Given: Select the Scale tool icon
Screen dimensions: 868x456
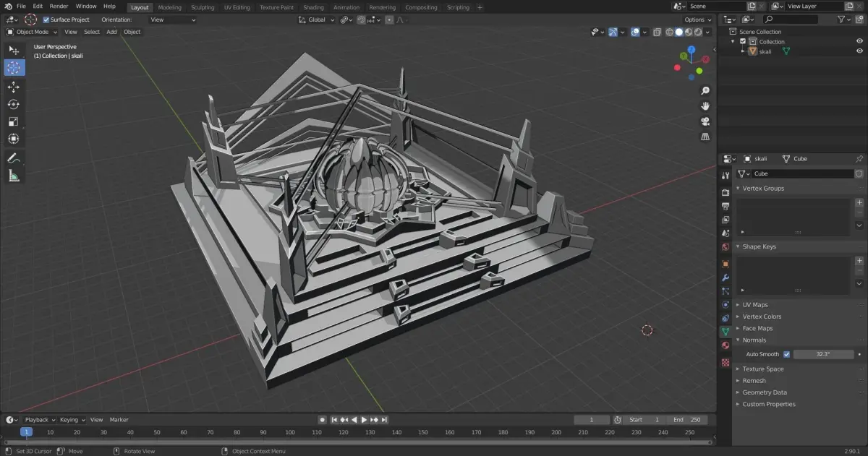Looking at the screenshot, I should pyautogui.click(x=14, y=121).
